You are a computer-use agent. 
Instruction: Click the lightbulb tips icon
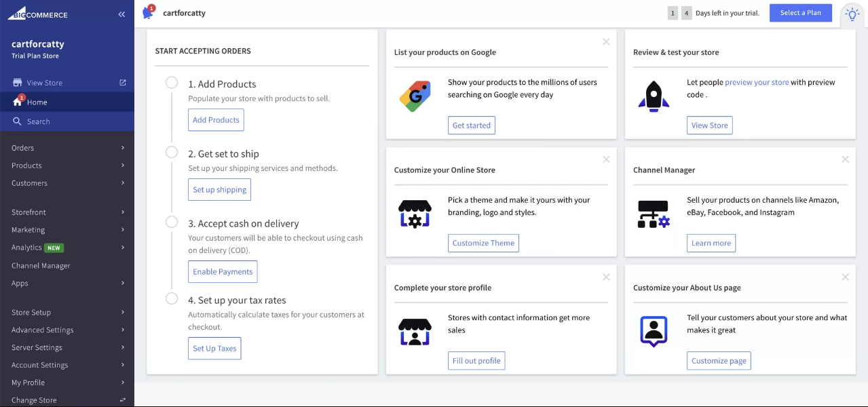(852, 14)
